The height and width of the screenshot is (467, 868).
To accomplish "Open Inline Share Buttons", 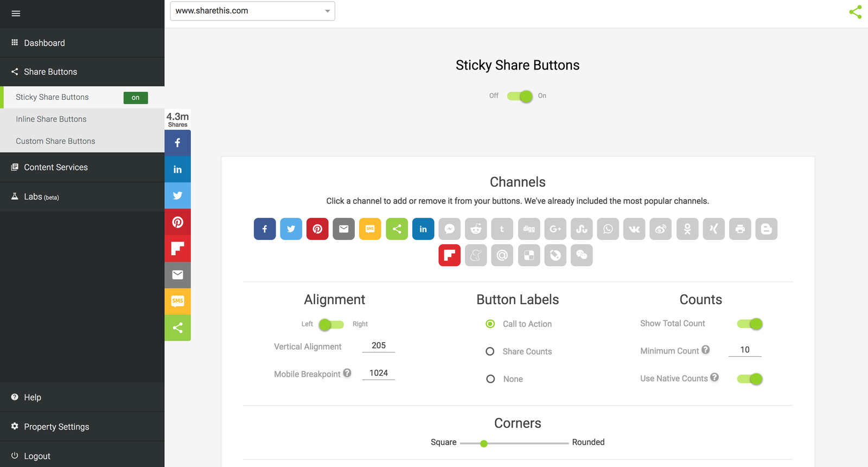I will [82, 119].
